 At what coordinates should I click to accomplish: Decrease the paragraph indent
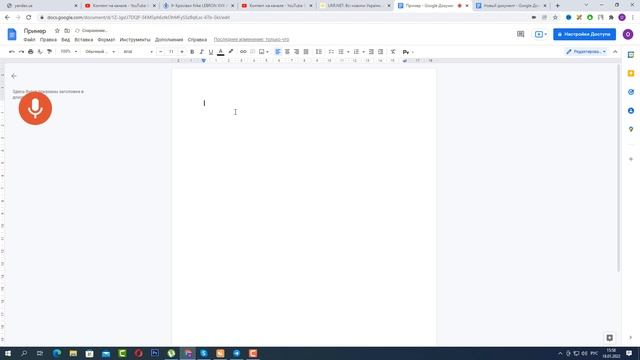click(x=371, y=52)
